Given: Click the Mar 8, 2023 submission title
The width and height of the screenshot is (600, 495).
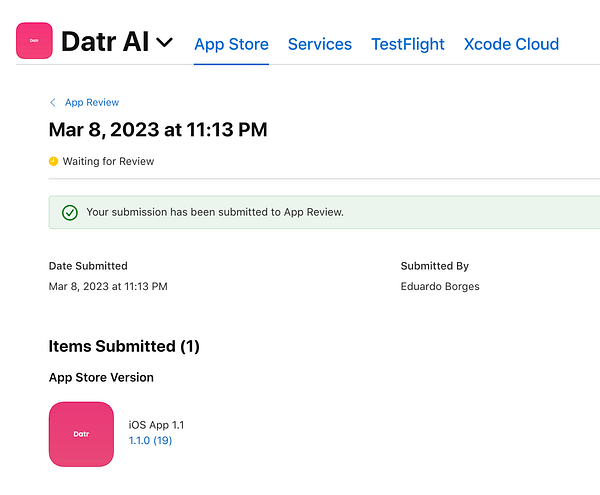Looking at the screenshot, I should point(158,129).
